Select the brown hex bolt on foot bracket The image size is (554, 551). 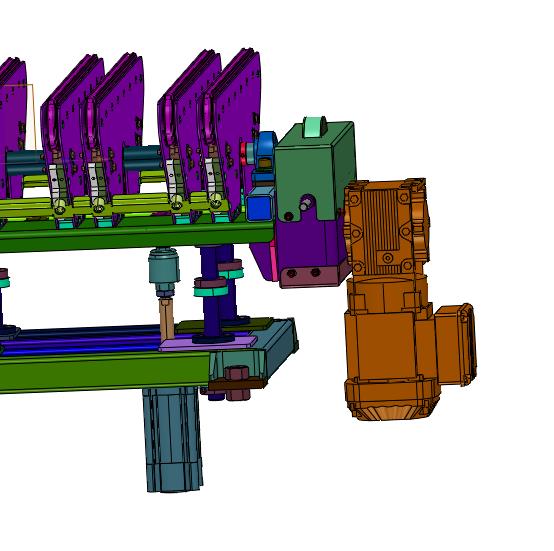(236, 373)
